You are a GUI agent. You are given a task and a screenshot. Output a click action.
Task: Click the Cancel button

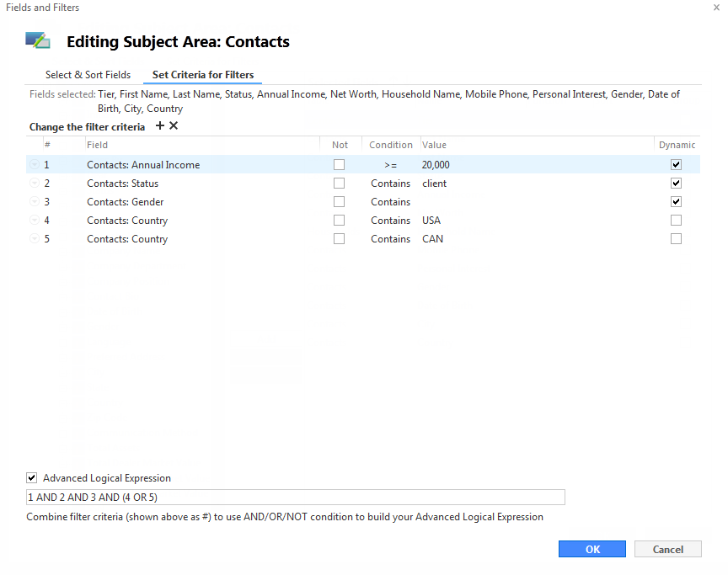667,549
